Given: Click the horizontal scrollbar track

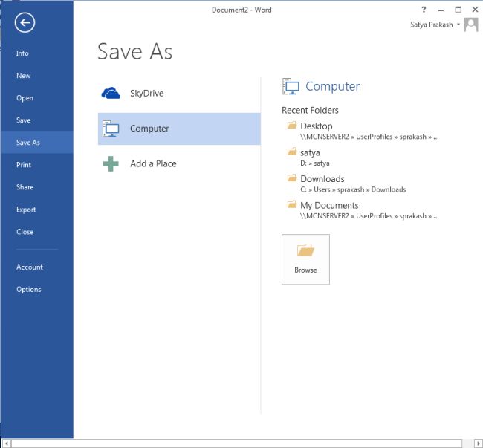Looking at the screenshot, I should point(236,444).
